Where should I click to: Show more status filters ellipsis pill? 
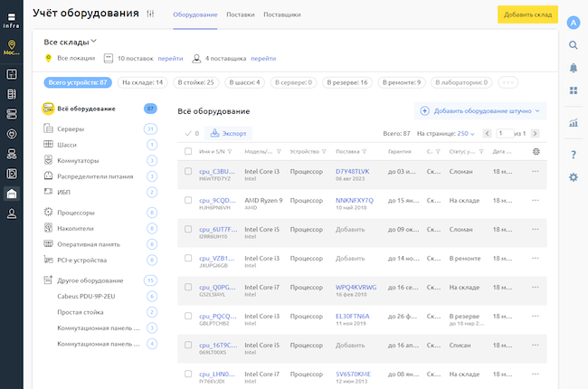[507, 82]
